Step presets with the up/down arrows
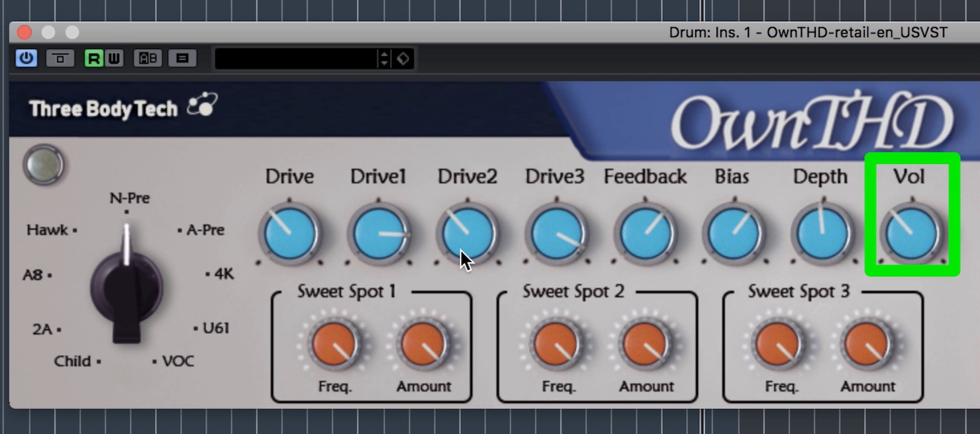The height and width of the screenshot is (434, 980). [384, 58]
